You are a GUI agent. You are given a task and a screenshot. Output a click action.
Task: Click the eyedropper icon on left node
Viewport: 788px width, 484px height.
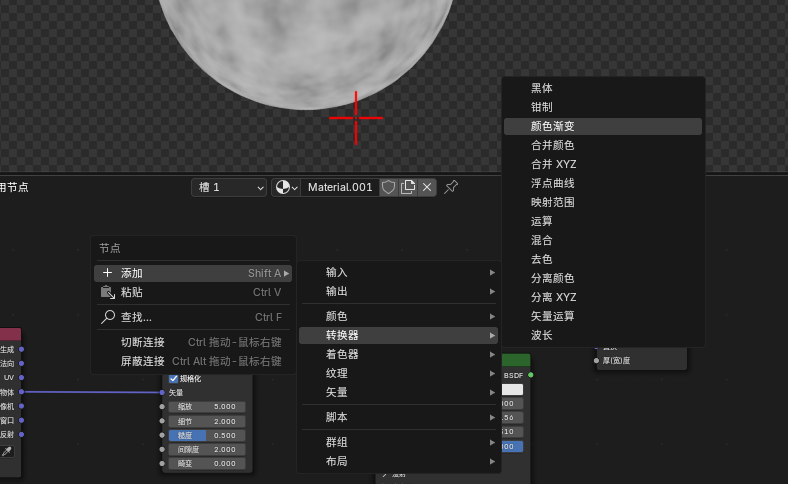[7, 451]
